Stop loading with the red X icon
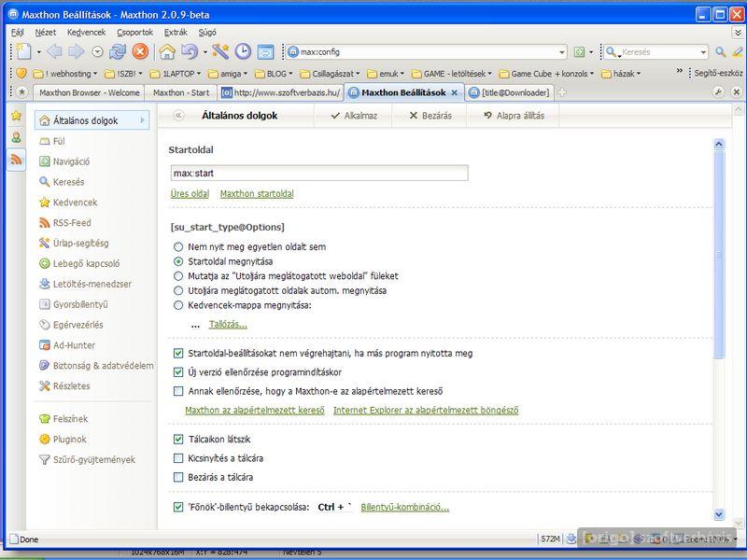Screen dimensions: 747x560 [x=140, y=51]
